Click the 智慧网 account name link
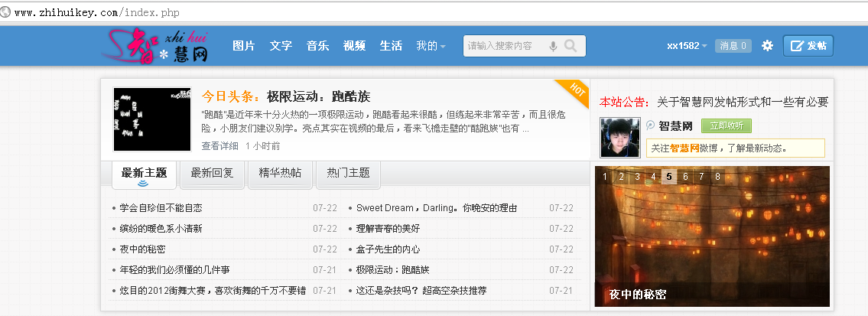The image size is (868, 316). pos(675,126)
